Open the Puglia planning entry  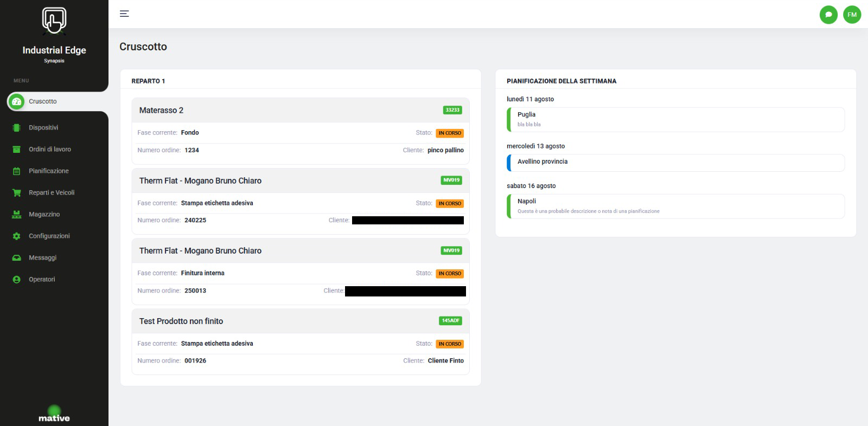tap(676, 119)
